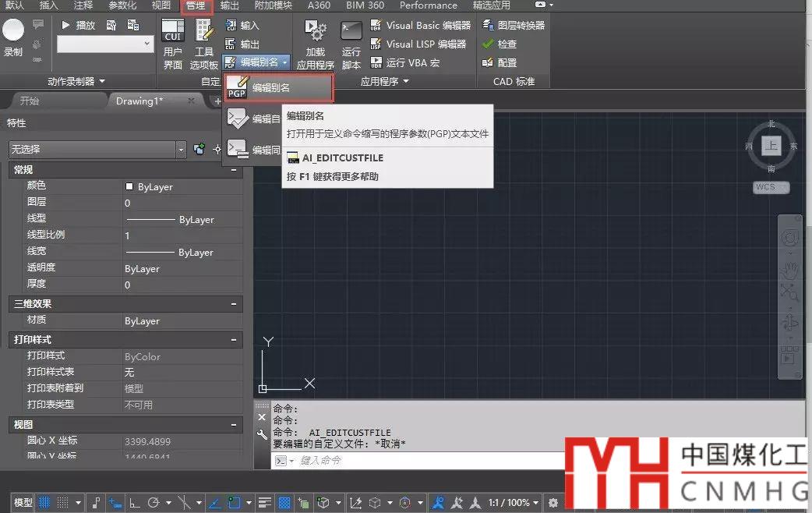Click the 检查 CAD standards button
The height and width of the screenshot is (513, 812).
click(x=500, y=44)
